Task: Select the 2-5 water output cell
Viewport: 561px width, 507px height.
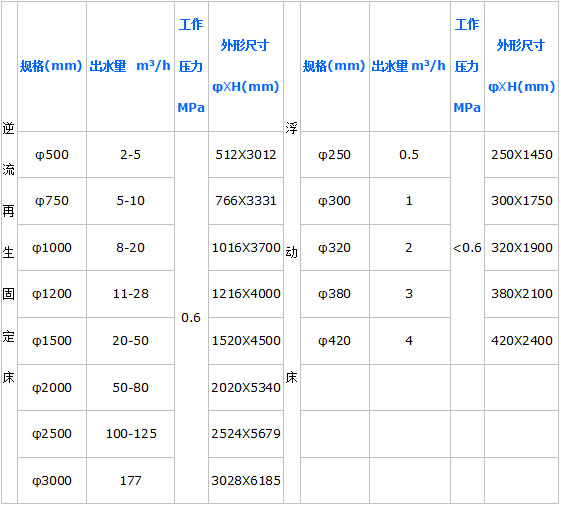Action: [x=130, y=155]
